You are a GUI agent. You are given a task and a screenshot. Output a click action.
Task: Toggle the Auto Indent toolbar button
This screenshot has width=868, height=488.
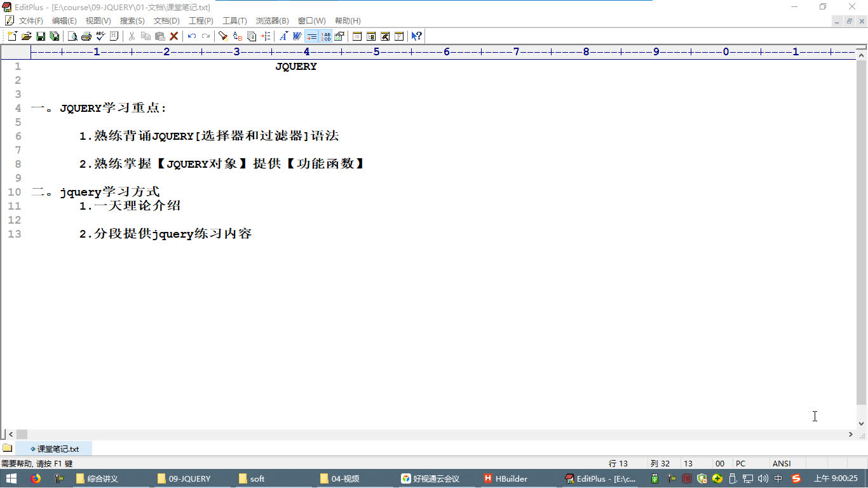click(311, 36)
